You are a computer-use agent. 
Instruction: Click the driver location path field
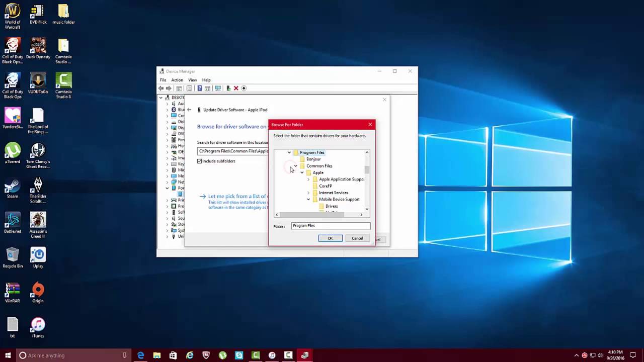coord(233,151)
